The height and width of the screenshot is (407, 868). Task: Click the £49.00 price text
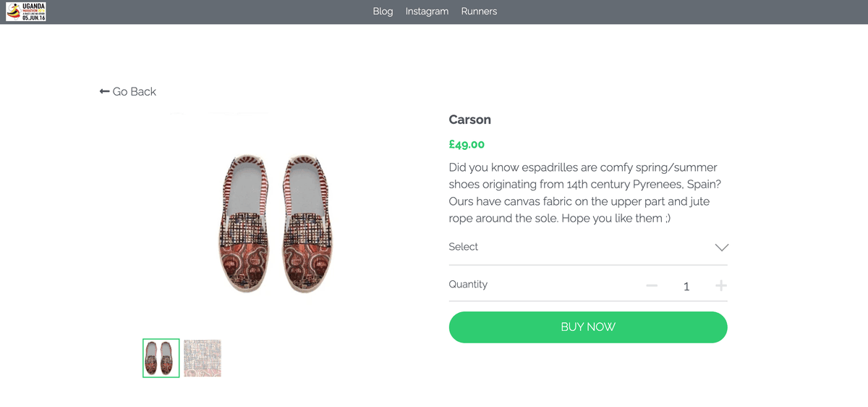tap(467, 144)
